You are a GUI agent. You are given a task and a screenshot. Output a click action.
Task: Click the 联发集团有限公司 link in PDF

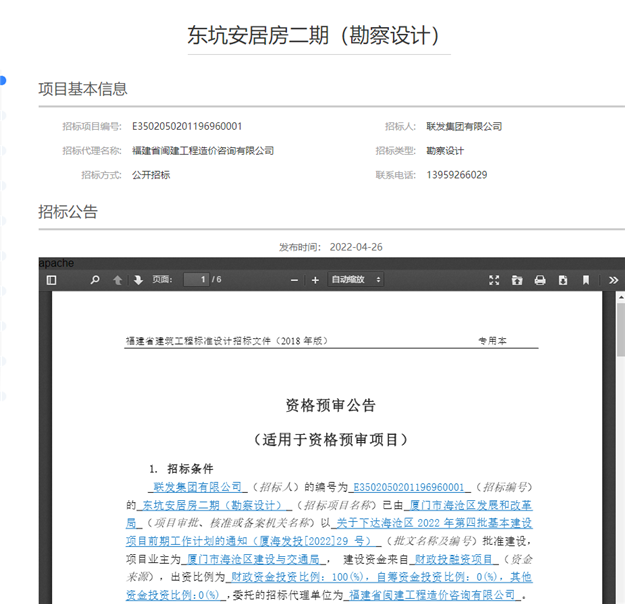[x=198, y=487]
